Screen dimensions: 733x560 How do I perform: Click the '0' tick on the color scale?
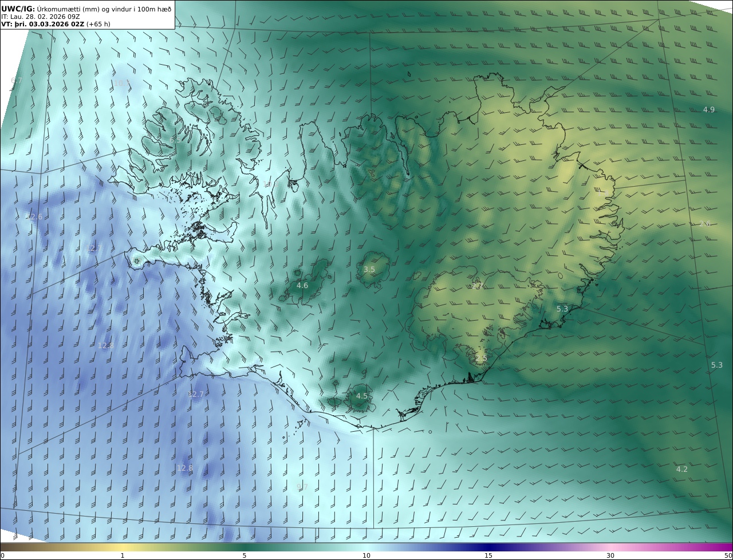(2, 555)
